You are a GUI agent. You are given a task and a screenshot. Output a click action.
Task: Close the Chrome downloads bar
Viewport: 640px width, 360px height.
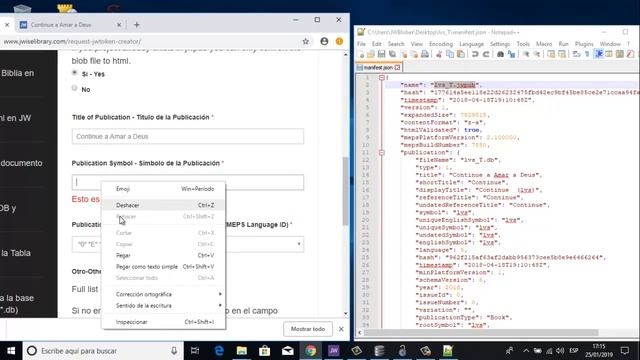(341, 329)
